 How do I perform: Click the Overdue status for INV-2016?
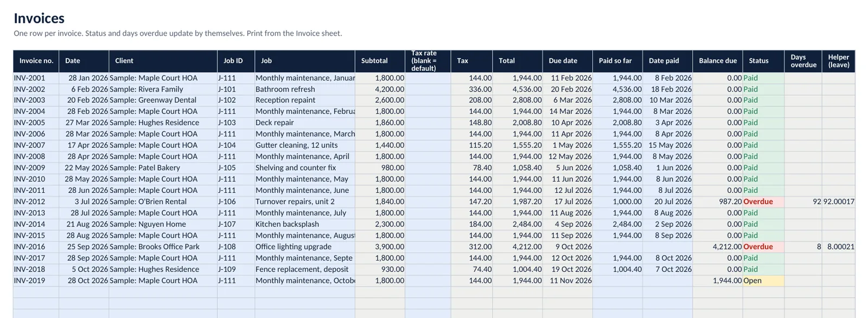(763, 247)
